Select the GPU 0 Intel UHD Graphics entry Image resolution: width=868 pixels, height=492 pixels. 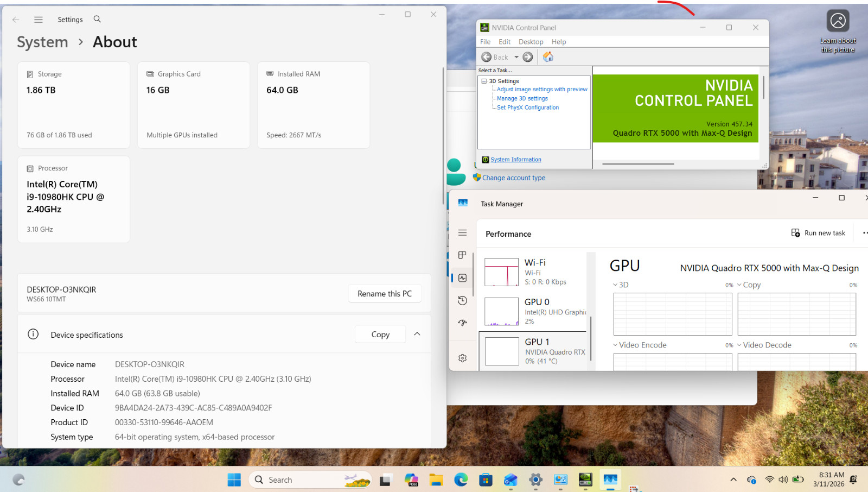pos(534,312)
